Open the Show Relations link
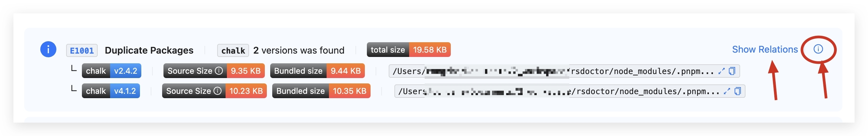The width and height of the screenshot is (868, 136). click(765, 50)
